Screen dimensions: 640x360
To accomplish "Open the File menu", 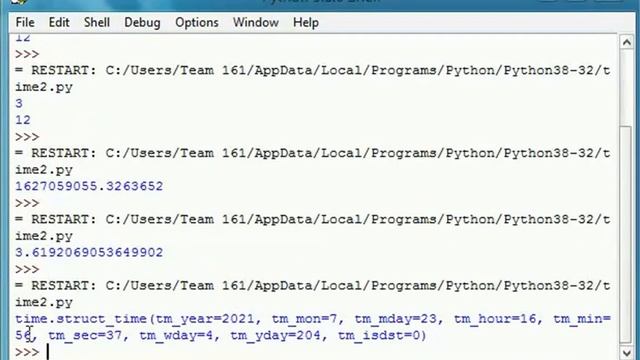I will pyautogui.click(x=25, y=22).
